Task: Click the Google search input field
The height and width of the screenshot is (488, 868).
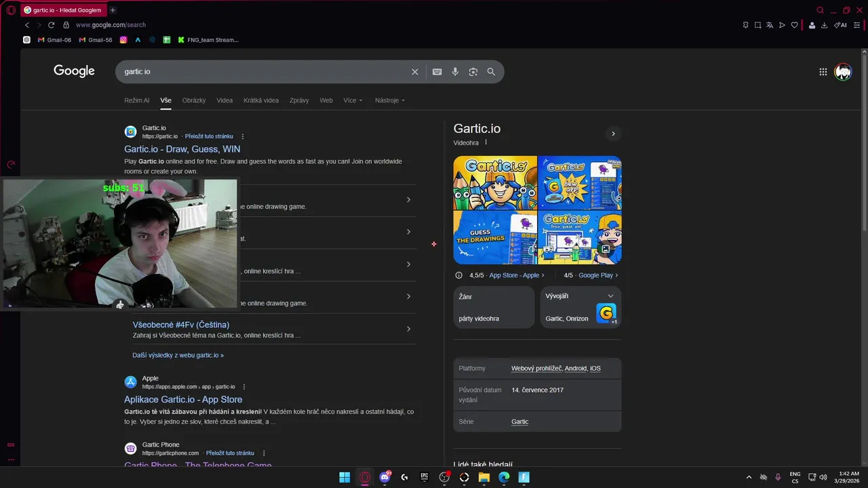Action: [264, 72]
